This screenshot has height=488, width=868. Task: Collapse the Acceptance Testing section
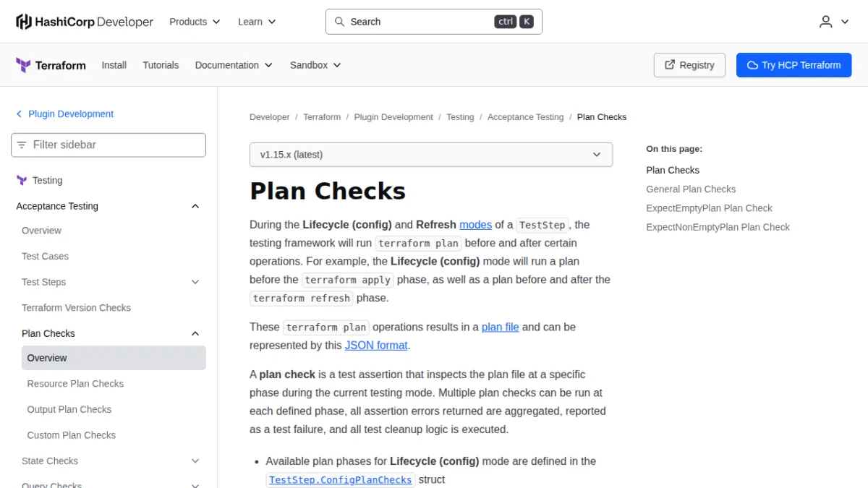coord(195,206)
